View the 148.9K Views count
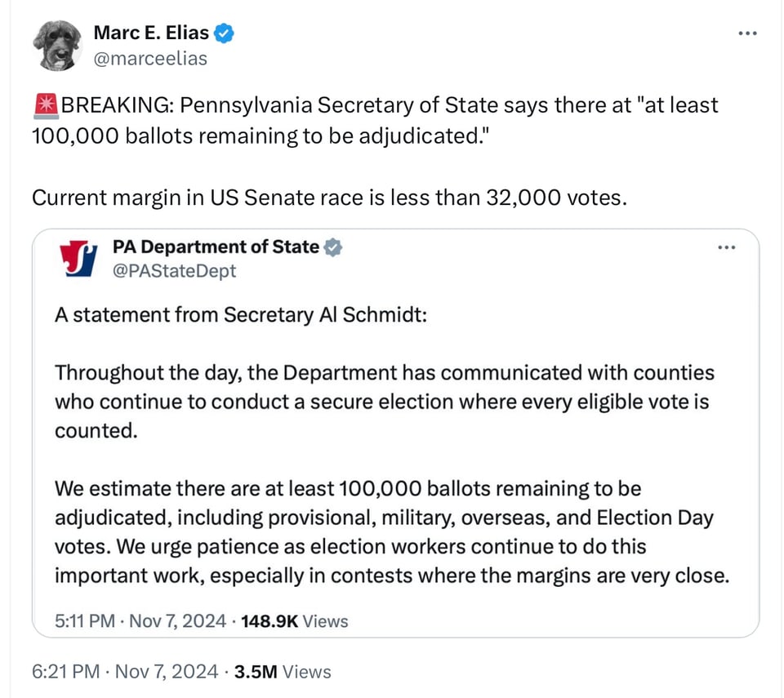Screen dimensions: 784x698 pyautogui.click(x=295, y=621)
